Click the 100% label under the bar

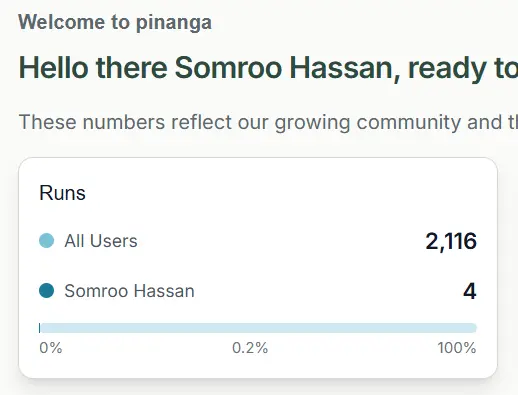tap(457, 348)
